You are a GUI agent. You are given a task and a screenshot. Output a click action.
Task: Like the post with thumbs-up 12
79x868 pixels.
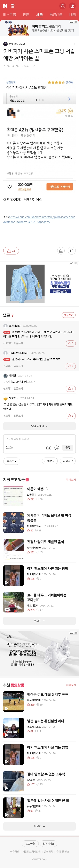pyautogui.click(x=11, y=250)
